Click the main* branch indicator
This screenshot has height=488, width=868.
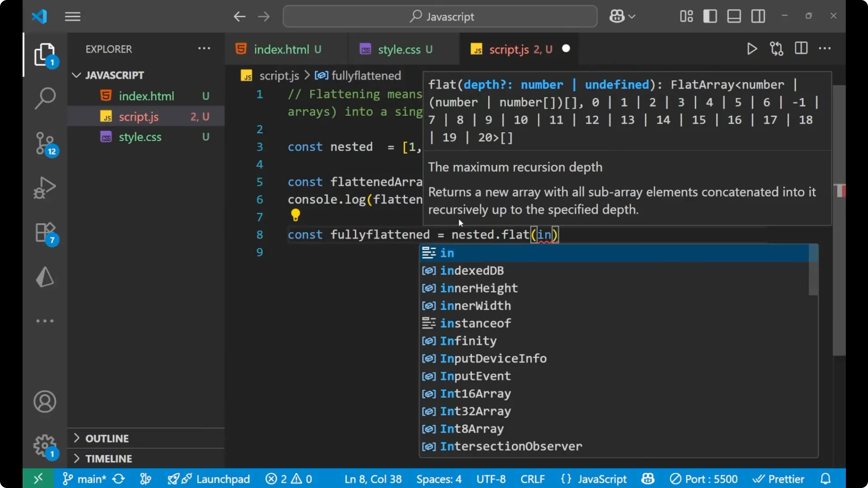coord(90,479)
